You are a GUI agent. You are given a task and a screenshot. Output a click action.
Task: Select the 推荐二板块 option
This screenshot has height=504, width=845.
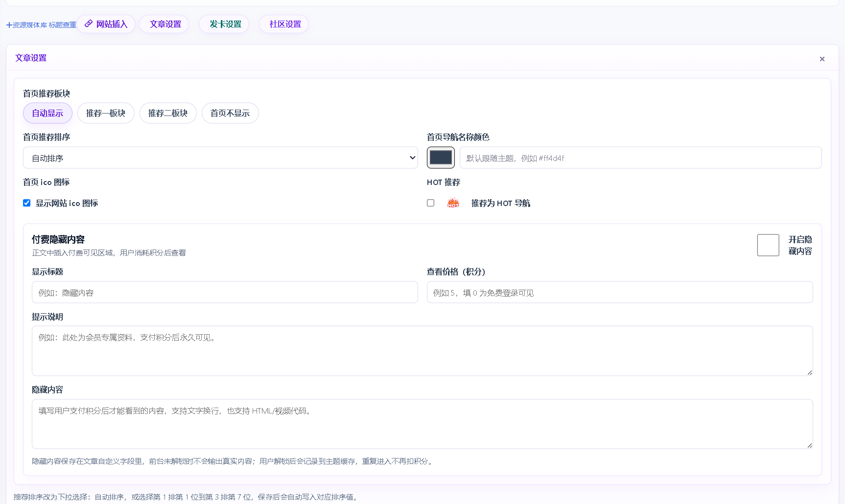168,113
